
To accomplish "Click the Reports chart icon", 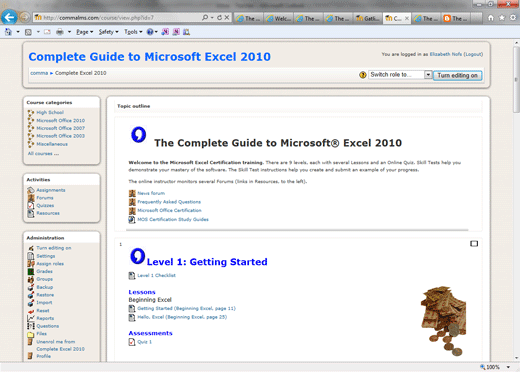I will point(31,318).
